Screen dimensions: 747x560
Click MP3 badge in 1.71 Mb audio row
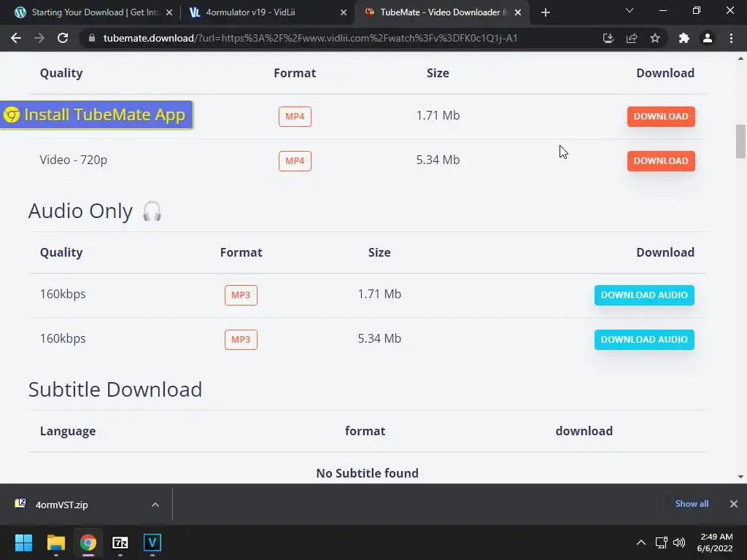click(x=241, y=295)
